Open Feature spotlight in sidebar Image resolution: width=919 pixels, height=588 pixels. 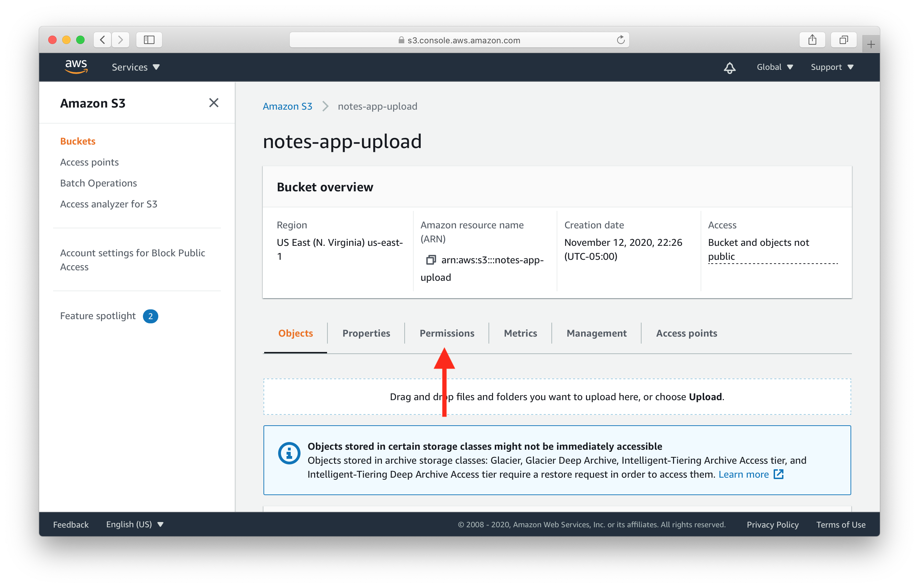click(98, 316)
